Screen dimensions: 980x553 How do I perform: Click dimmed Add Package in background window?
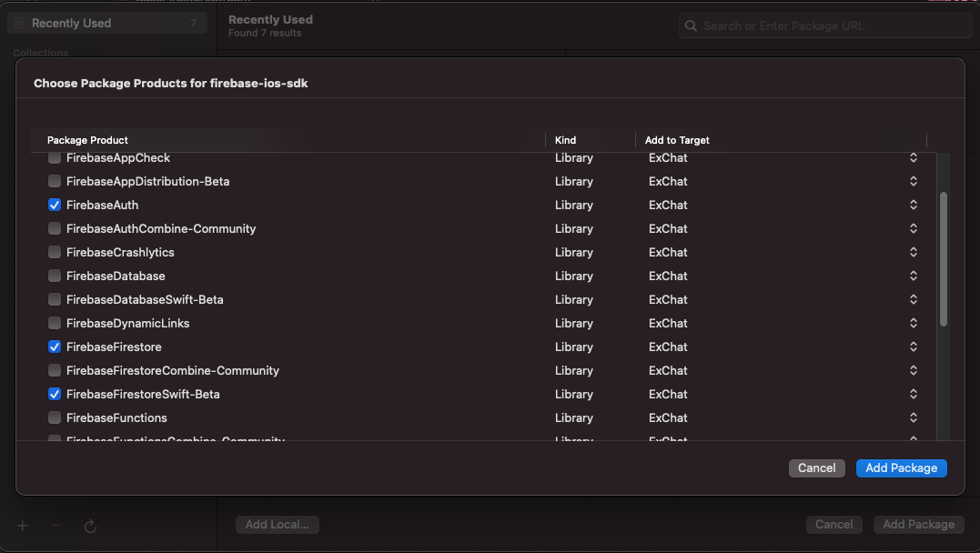point(919,524)
